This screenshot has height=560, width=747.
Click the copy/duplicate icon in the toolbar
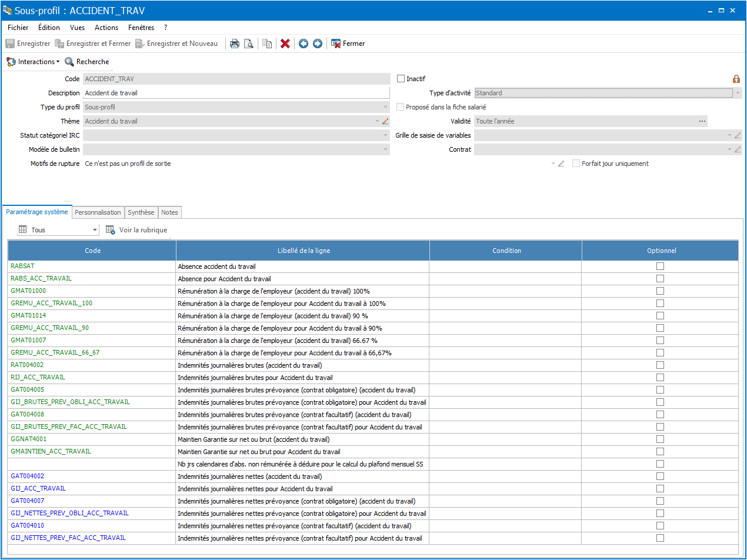267,44
